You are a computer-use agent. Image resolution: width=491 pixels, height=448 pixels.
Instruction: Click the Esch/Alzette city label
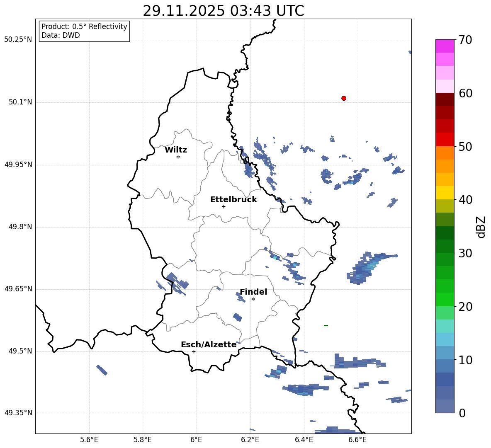(209, 344)
